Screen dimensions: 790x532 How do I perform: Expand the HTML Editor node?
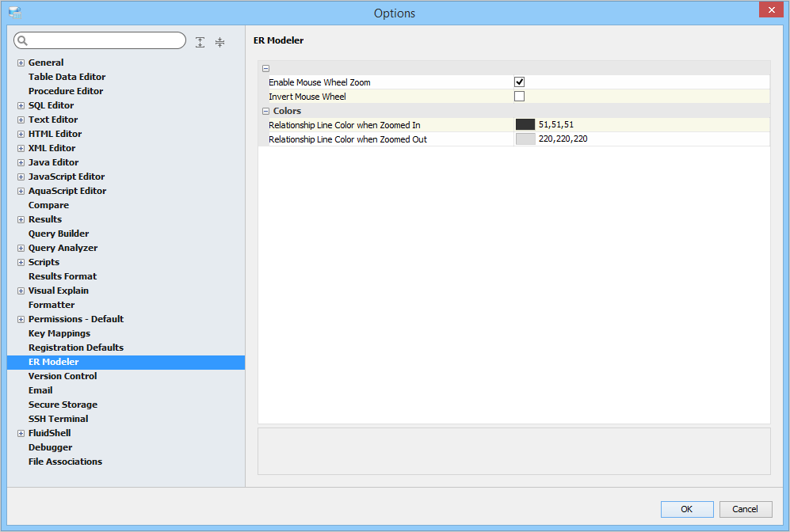21,135
